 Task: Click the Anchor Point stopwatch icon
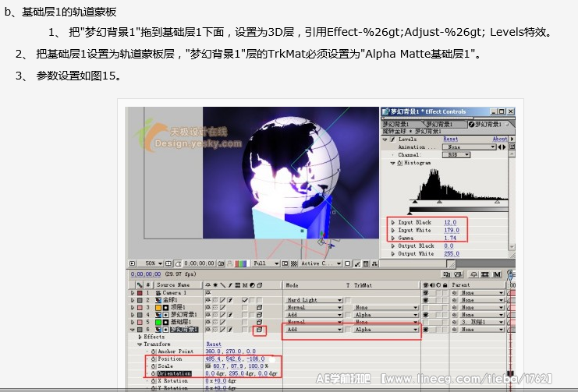[154, 351]
